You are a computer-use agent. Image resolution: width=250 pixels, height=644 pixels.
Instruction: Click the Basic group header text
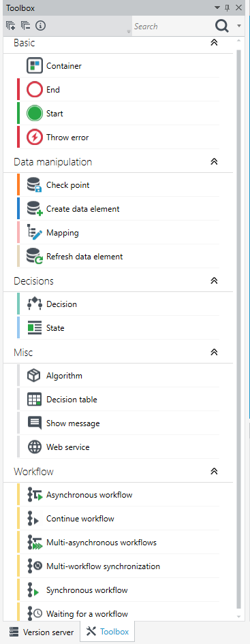(25, 43)
